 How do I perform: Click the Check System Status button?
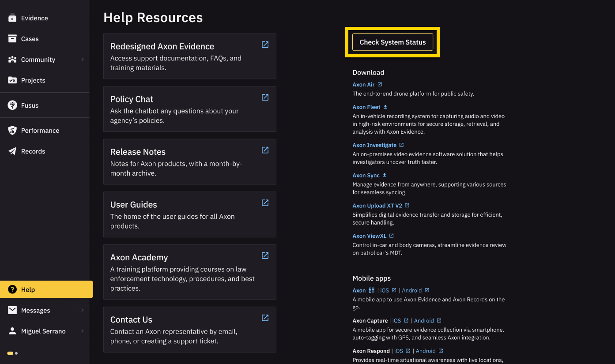click(x=392, y=42)
